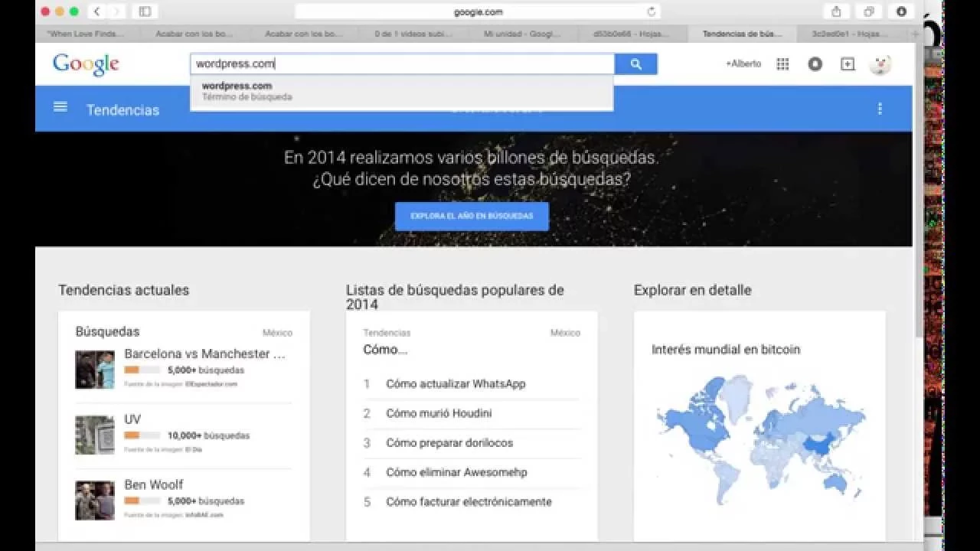Click the UV thumbnail image

pos(95,435)
